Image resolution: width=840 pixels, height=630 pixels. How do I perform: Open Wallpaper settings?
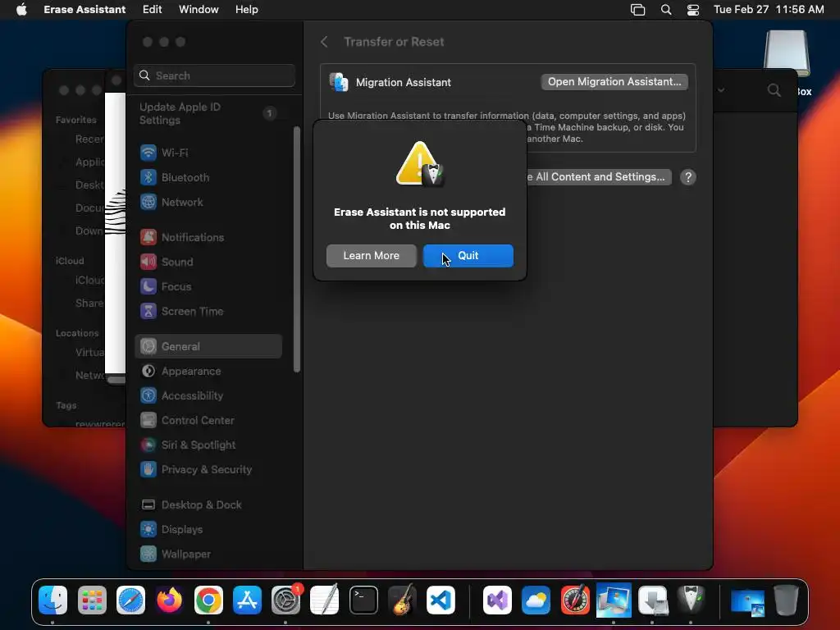[x=208, y=555]
